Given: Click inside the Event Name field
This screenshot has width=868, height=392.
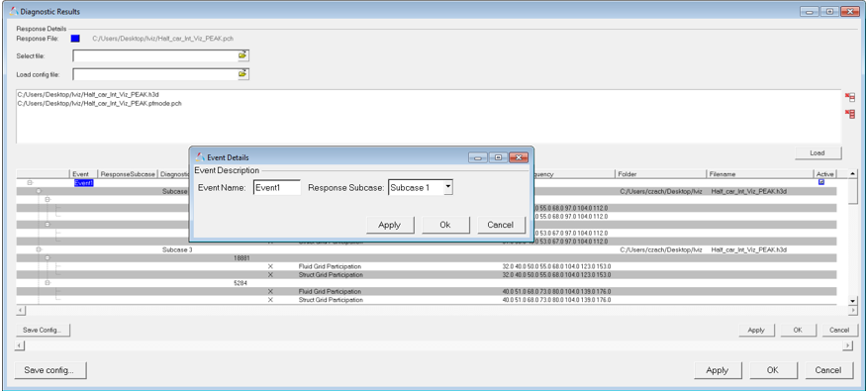Looking at the screenshot, I should coord(277,188).
